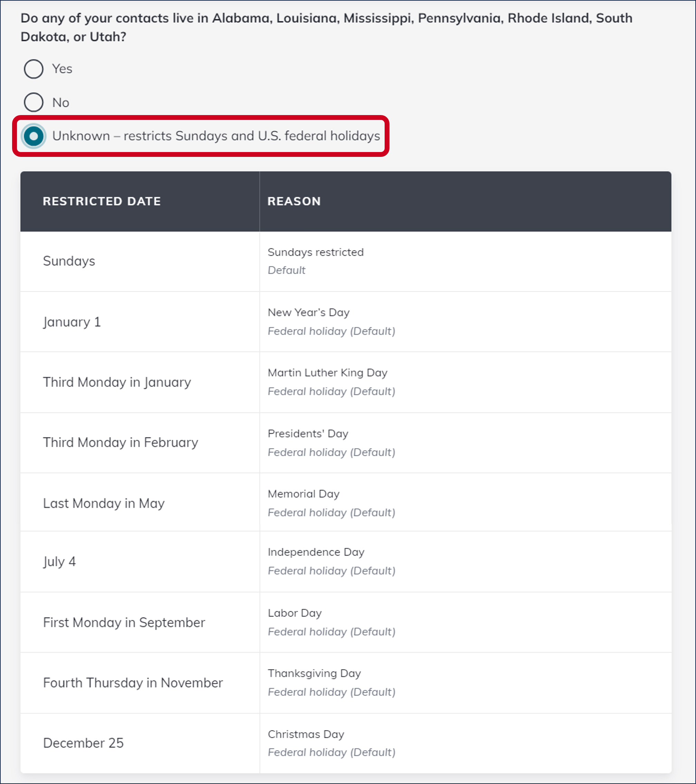The width and height of the screenshot is (696, 784).
Task: Select Third Monday in February row
Action: tap(121, 443)
